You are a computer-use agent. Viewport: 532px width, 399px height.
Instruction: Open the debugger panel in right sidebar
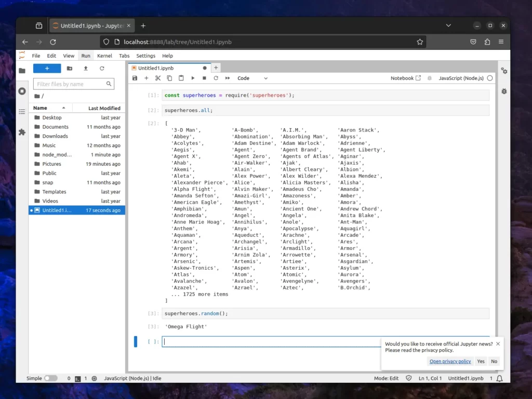504,91
